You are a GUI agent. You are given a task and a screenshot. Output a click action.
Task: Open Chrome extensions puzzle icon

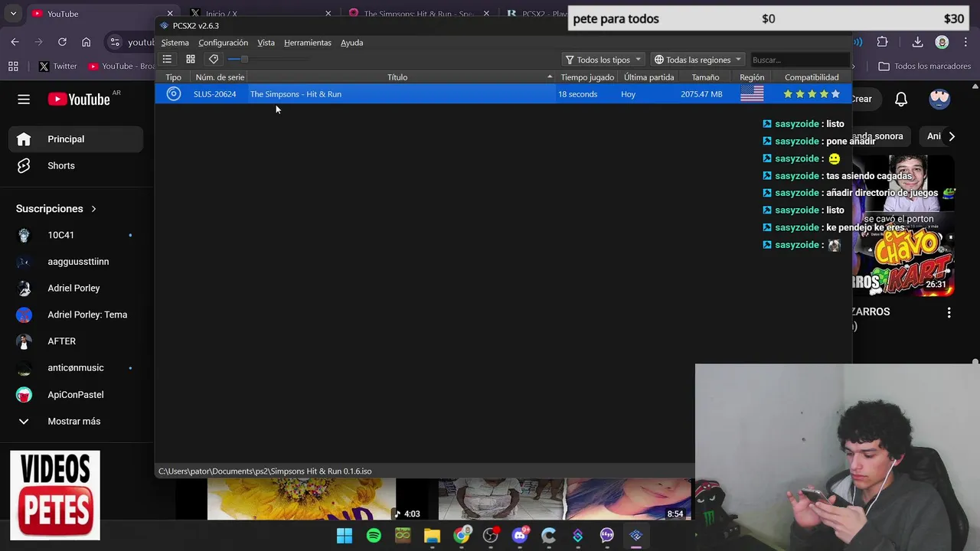point(883,42)
